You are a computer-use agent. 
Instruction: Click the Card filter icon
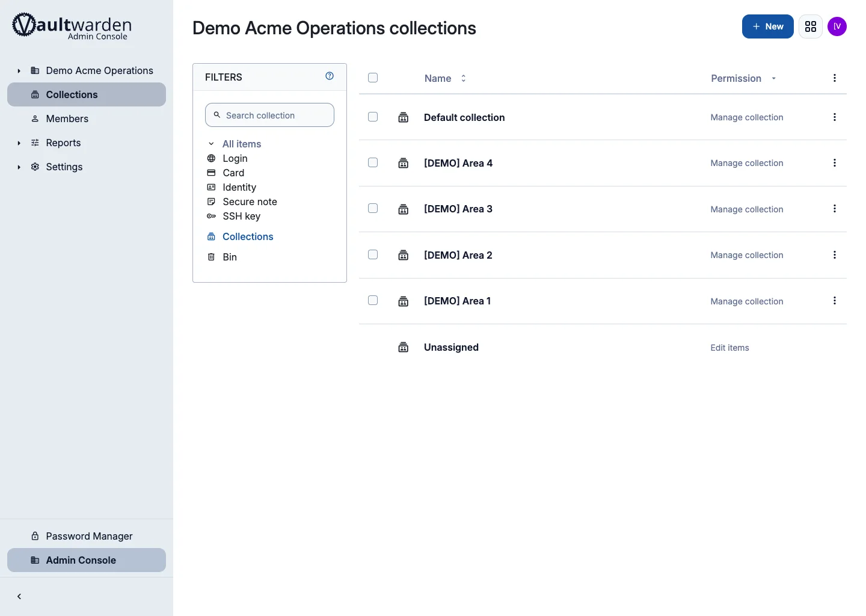click(x=211, y=173)
